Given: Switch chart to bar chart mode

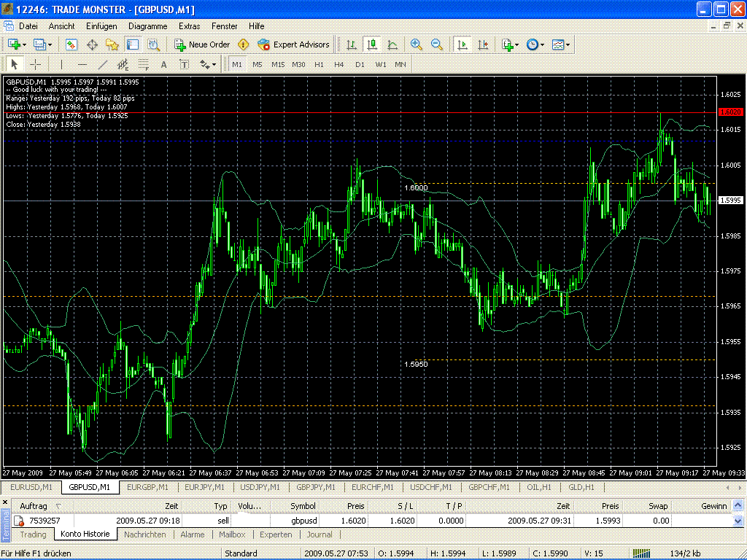Looking at the screenshot, I should pyautogui.click(x=352, y=44).
